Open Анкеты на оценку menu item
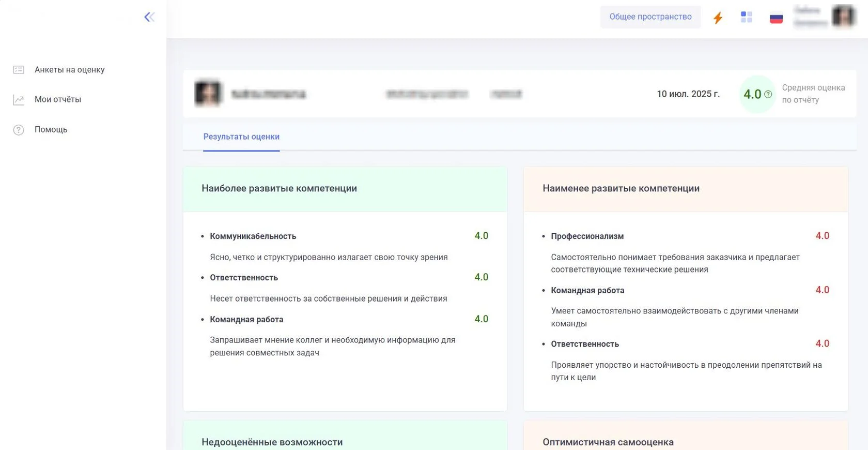The width and height of the screenshot is (868, 450). 69,70
